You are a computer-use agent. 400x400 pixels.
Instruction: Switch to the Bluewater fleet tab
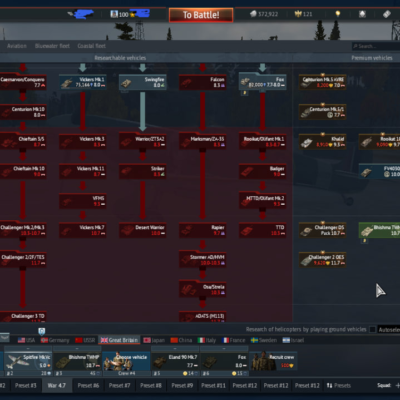tap(52, 46)
